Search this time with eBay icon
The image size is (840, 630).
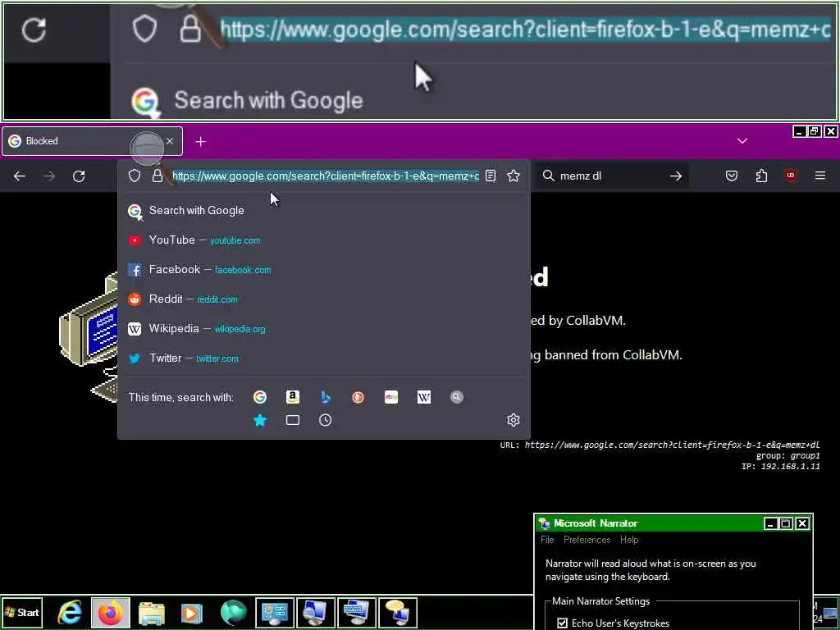[x=391, y=397]
